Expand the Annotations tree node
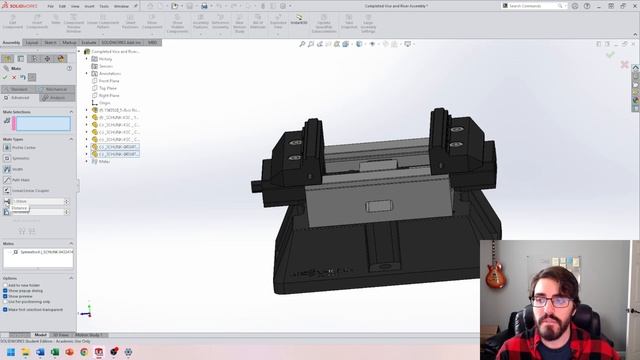Screen dimensions: 640x360 [87, 73]
